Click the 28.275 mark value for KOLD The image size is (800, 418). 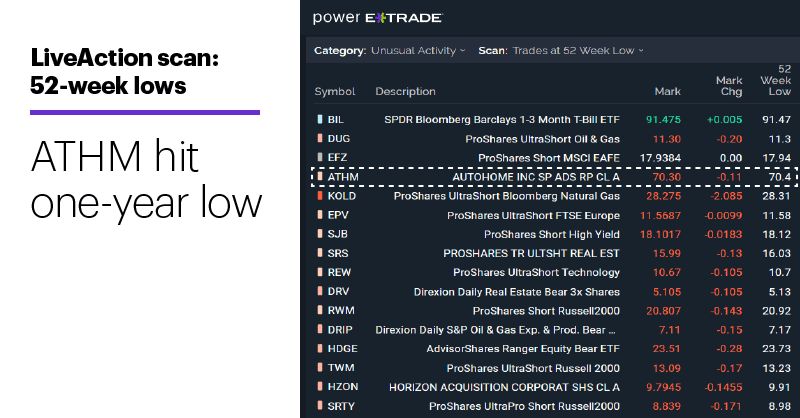[x=663, y=196]
